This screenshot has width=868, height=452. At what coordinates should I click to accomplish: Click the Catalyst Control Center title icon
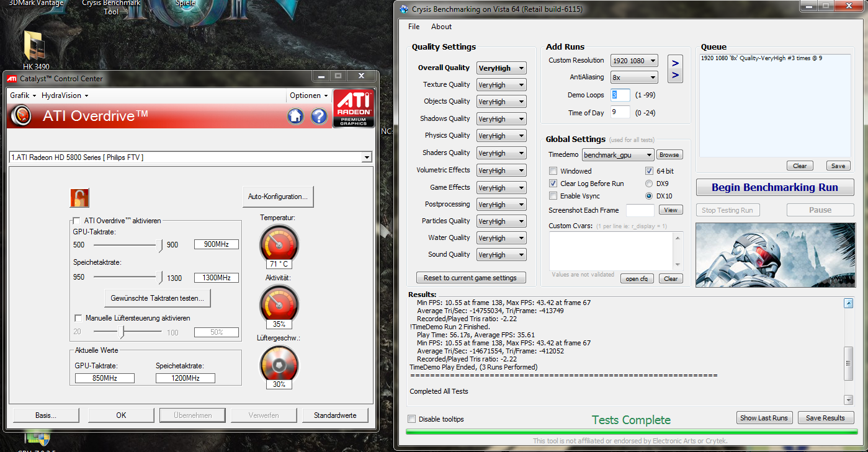click(x=12, y=78)
